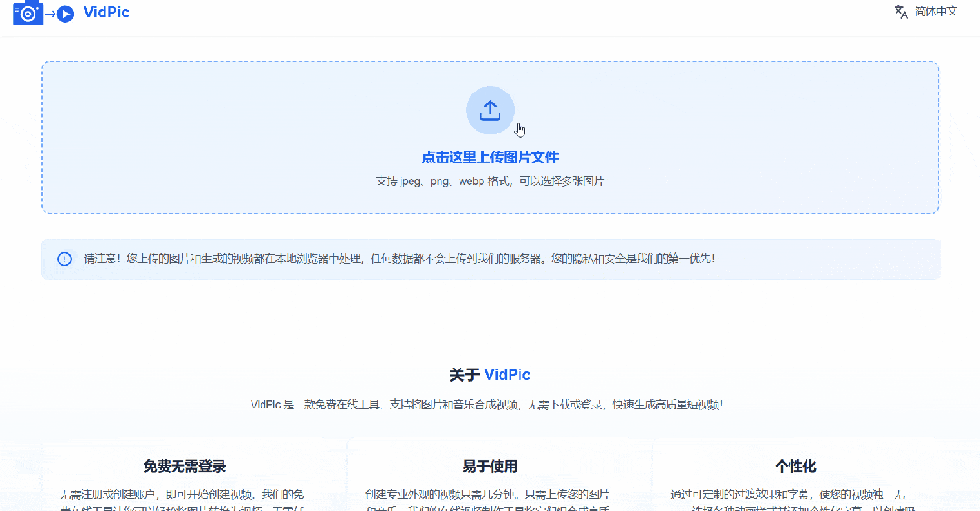980x511 pixels.
Task: Click the info icon in the privacy notice
Action: coord(64,259)
